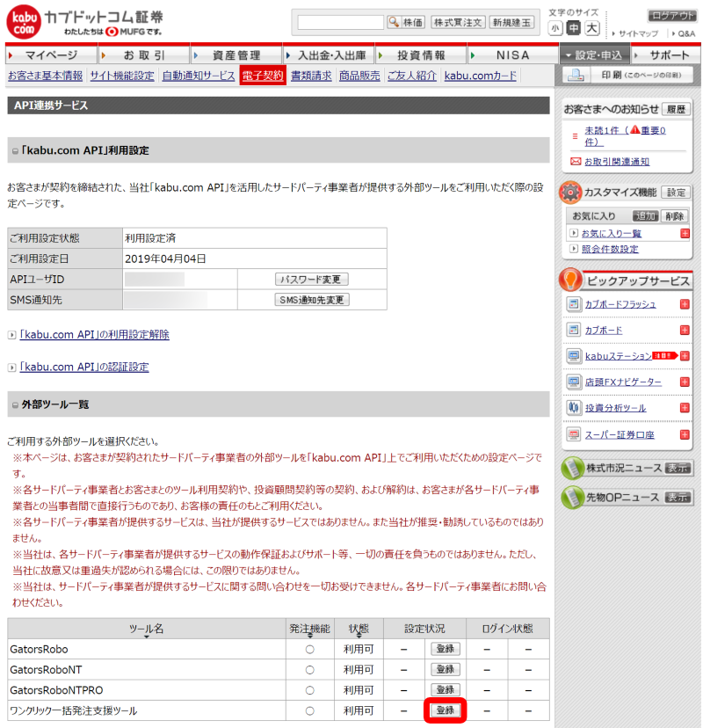Image resolution: width=703 pixels, height=728 pixels.
Task: Open the NISA menu
Action: 512,55
